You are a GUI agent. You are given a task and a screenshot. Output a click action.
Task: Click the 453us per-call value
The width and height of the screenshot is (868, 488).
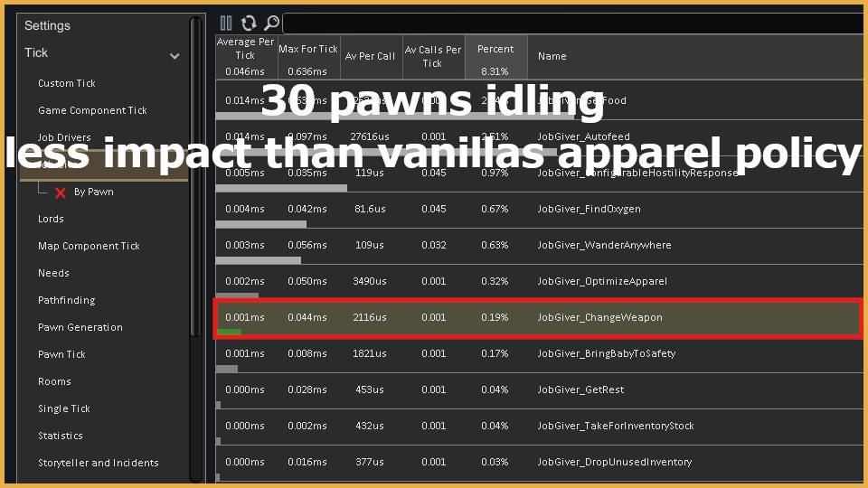369,389
